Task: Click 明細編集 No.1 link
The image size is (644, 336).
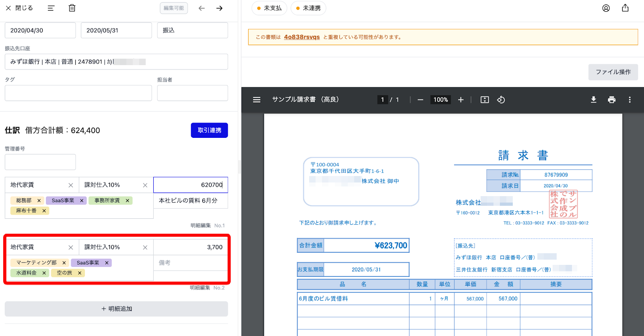Action: point(208,225)
